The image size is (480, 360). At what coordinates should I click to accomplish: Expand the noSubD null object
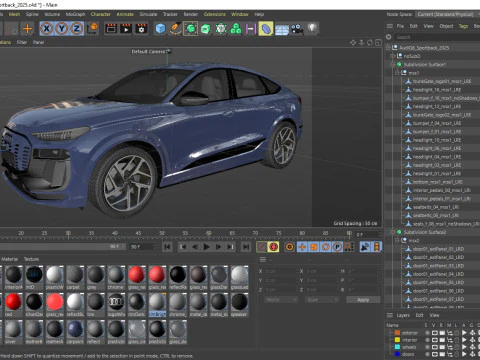pos(393,56)
